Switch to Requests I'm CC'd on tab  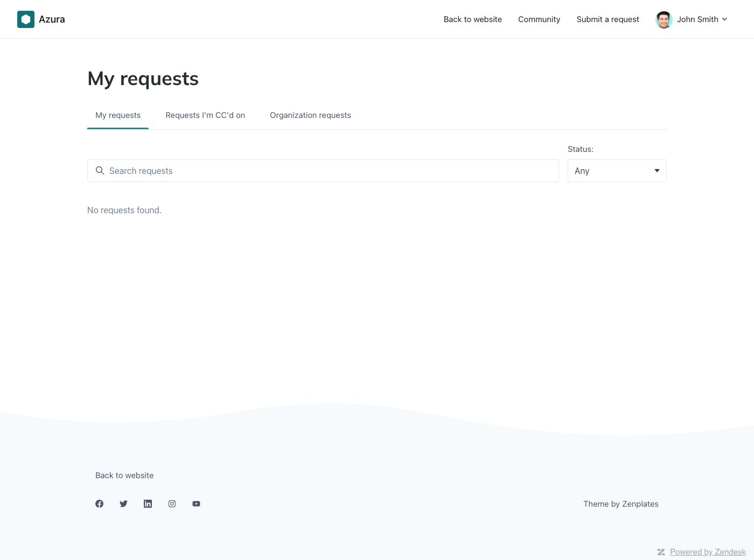tap(205, 115)
